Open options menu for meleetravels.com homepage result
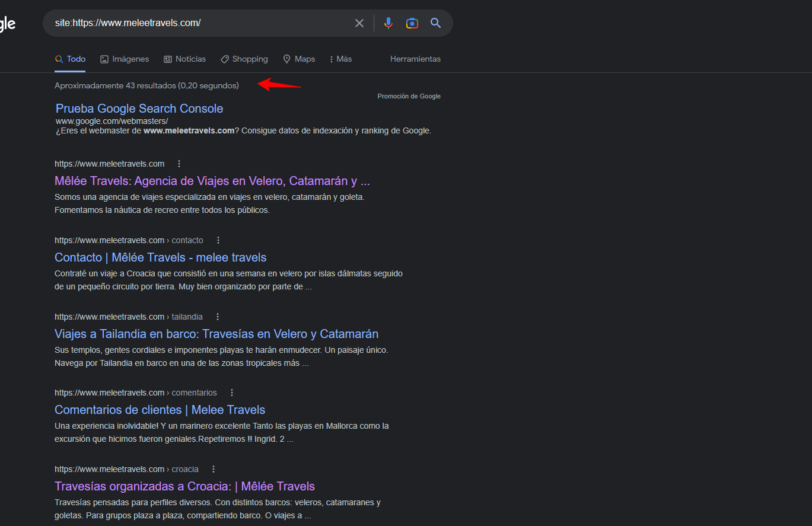812x526 pixels. tap(179, 164)
